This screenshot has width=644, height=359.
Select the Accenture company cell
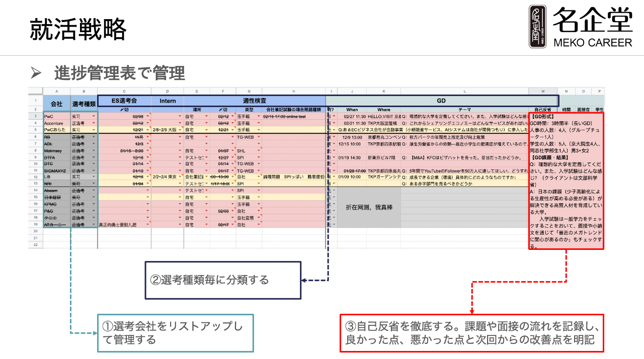click(x=56, y=123)
